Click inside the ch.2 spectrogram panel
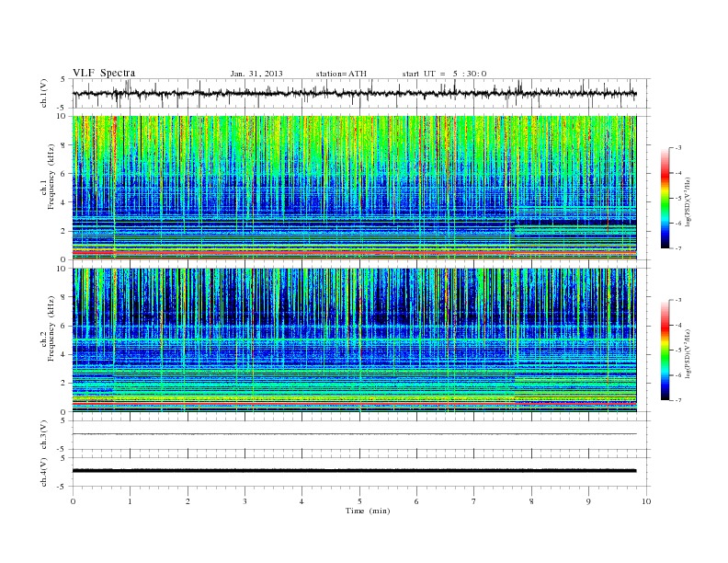This screenshot has height=563, width=728. click(x=354, y=339)
